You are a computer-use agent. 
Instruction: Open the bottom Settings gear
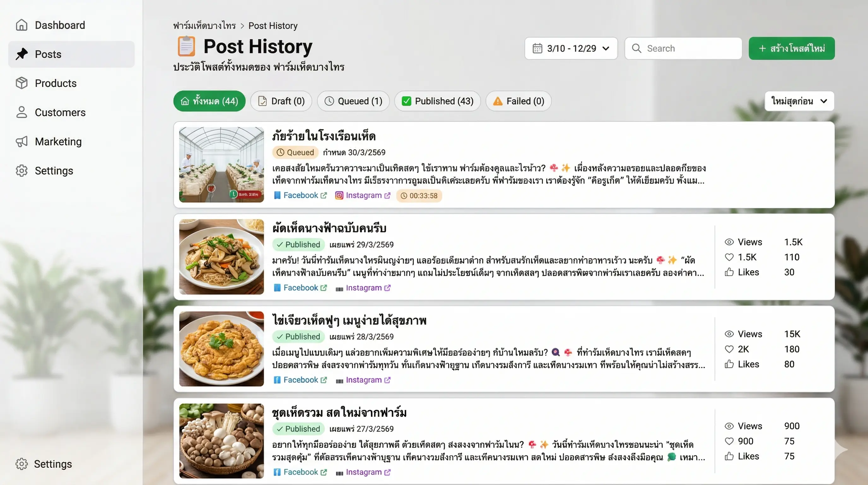click(21, 464)
